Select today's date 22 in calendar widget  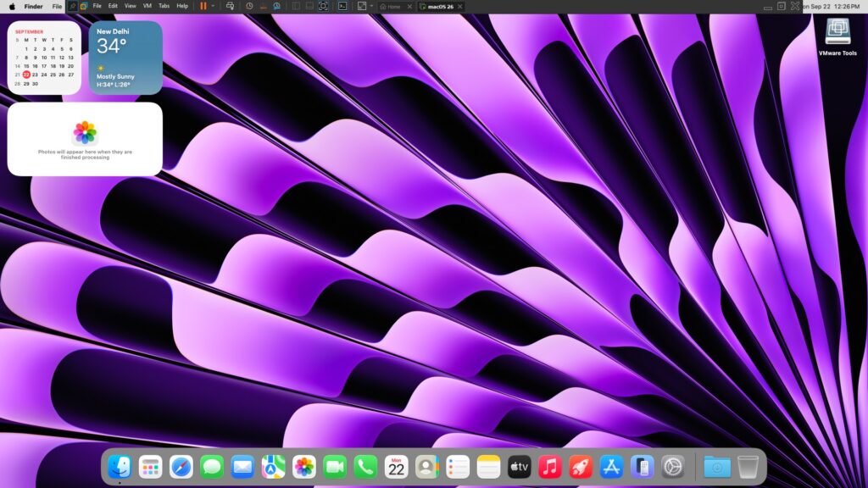[26, 75]
